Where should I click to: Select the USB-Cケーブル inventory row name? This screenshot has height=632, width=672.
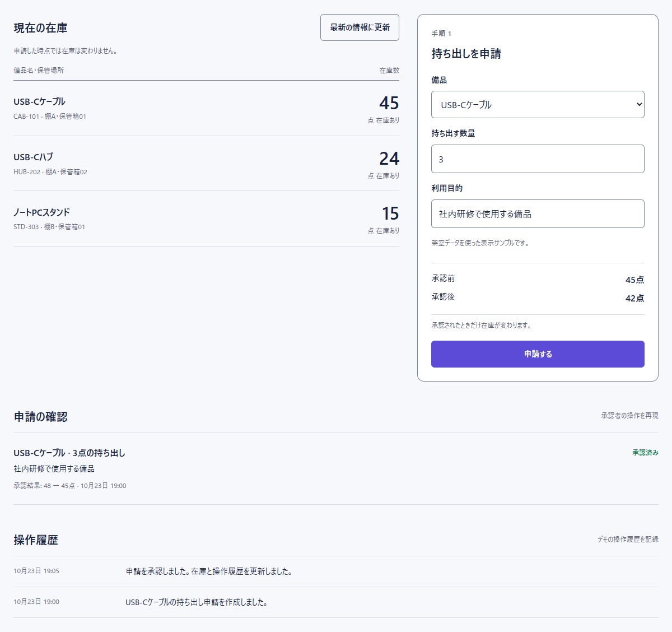(x=39, y=101)
